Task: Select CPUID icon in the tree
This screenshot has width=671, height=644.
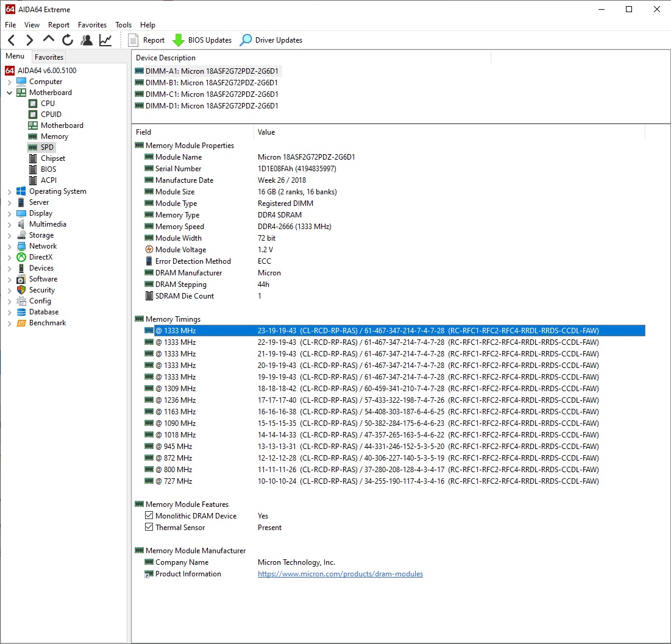Action: click(33, 115)
